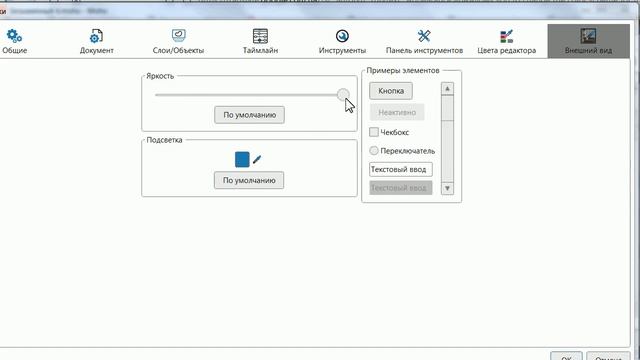Select the Внешний вид tab
Image resolution: width=640 pixels, height=360 pixels.
[589, 41]
